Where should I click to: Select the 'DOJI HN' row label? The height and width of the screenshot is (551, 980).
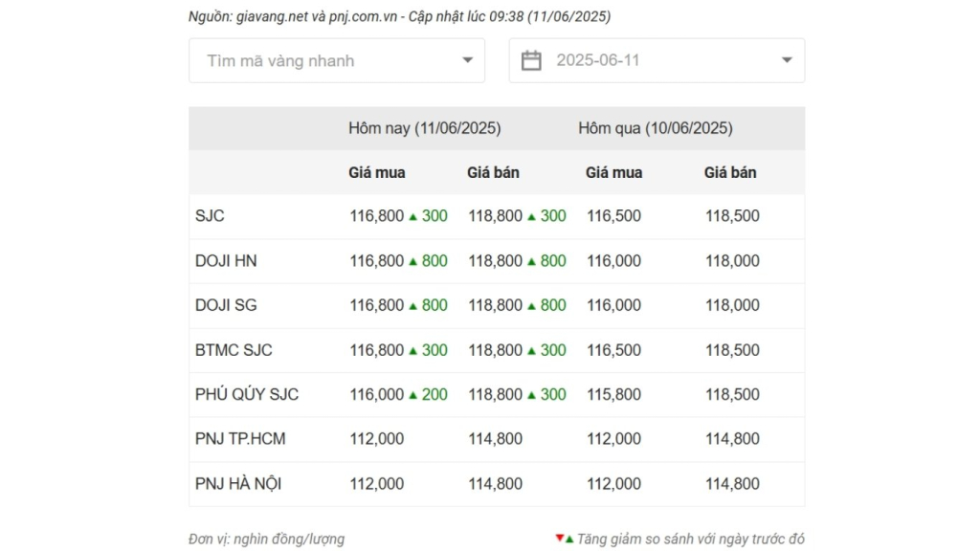point(226,261)
